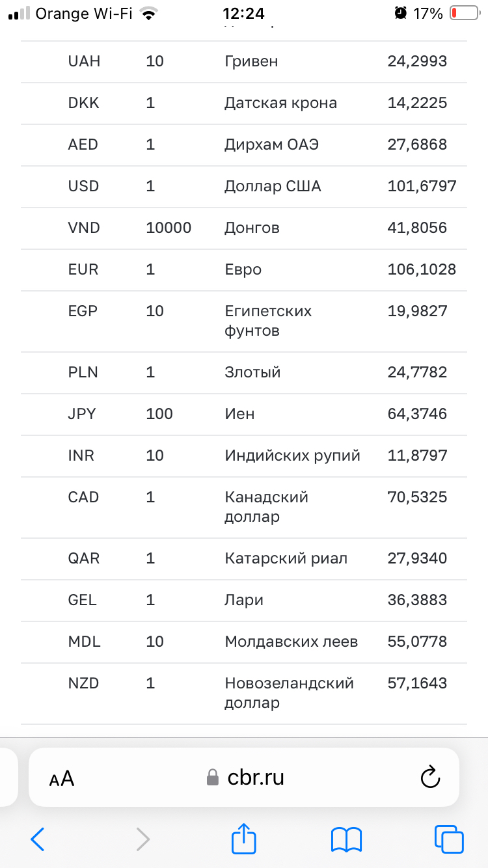The image size is (488, 868).
Task: Tap the padlock icon beside cbr.ru
Action: [x=212, y=778]
